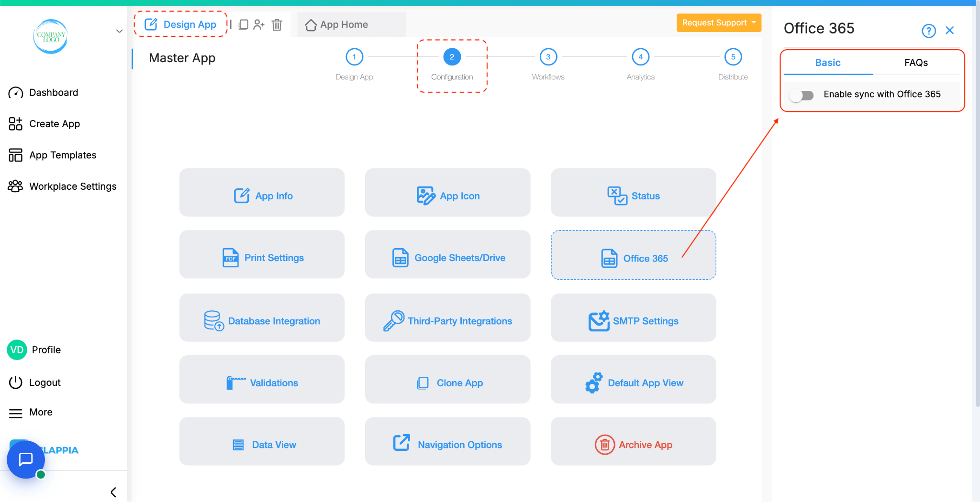
Task: Open App Templates in the sidebar
Action: click(52, 155)
